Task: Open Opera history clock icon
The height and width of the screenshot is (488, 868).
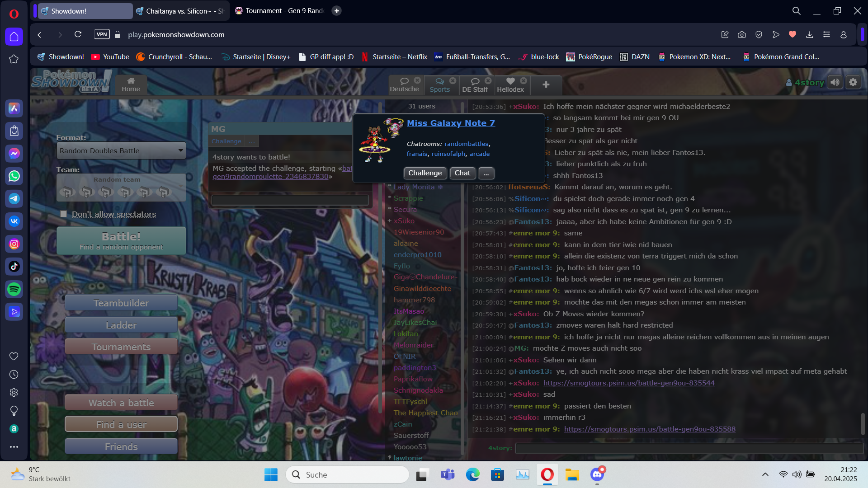Action: tap(14, 375)
